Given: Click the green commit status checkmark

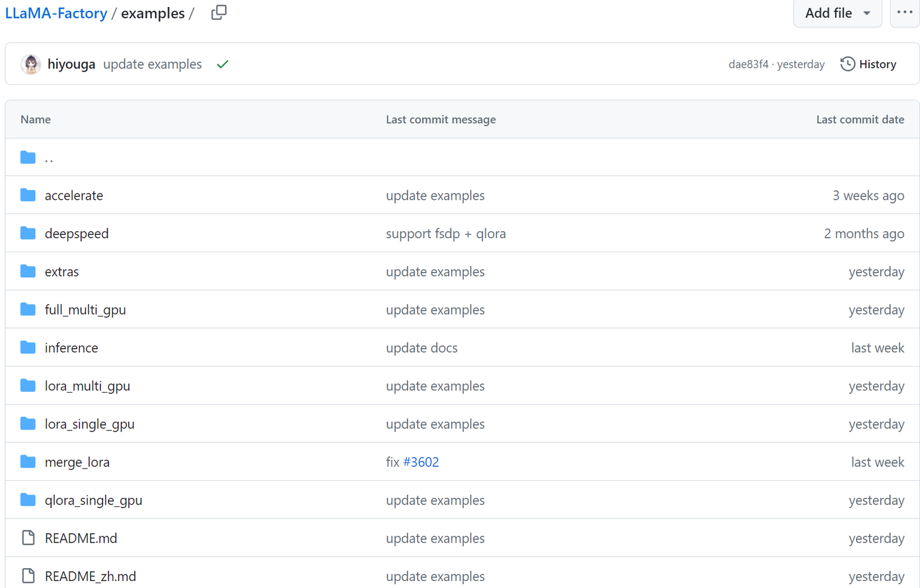Looking at the screenshot, I should [222, 64].
